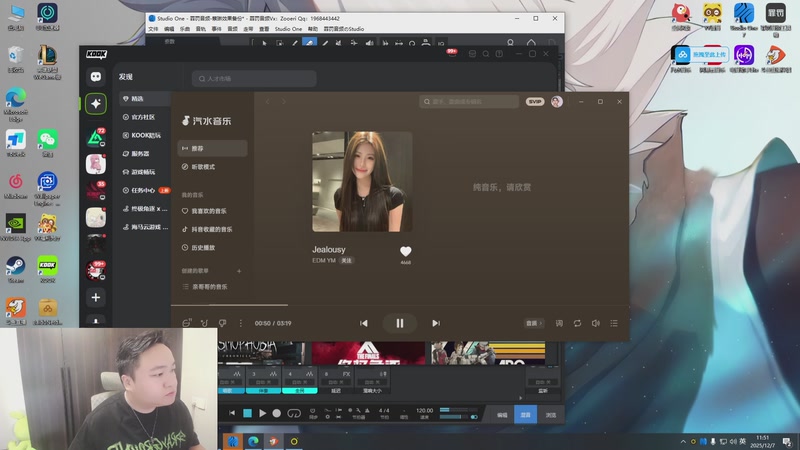Select 推荐 in music player sidebar
Screen dimensions: 800x450
[212, 148]
